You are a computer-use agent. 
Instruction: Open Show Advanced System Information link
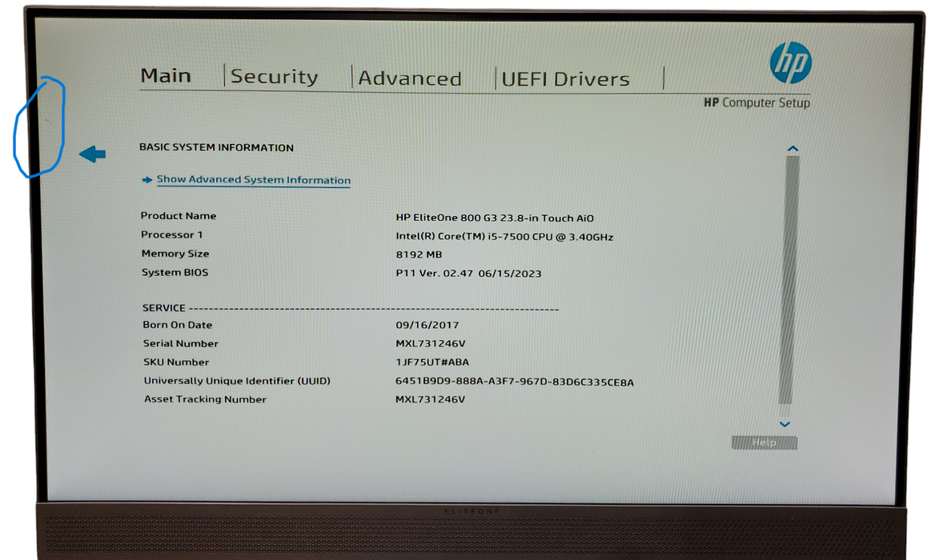coord(254,180)
